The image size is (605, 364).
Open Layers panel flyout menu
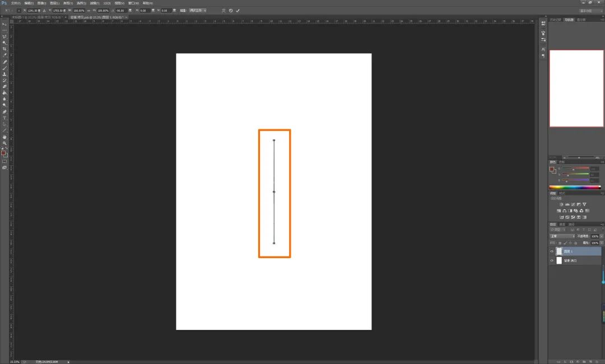click(x=602, y=225)
